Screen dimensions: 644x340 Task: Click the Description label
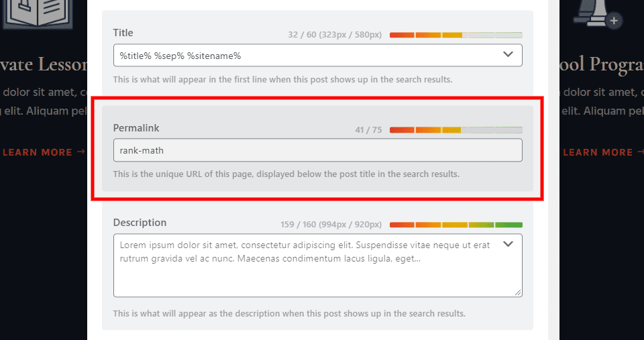pyautogui.click(x=140, y=223)
